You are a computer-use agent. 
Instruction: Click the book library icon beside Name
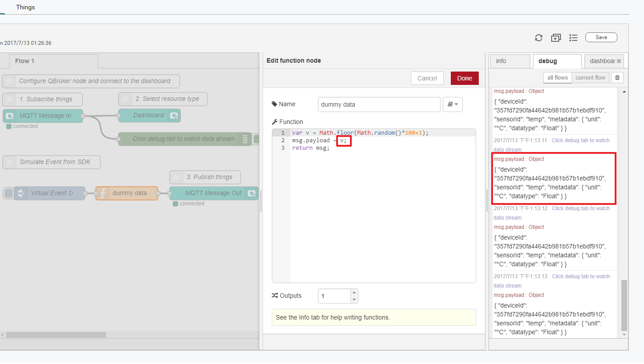pyautogui.click(x=453, y=104)
